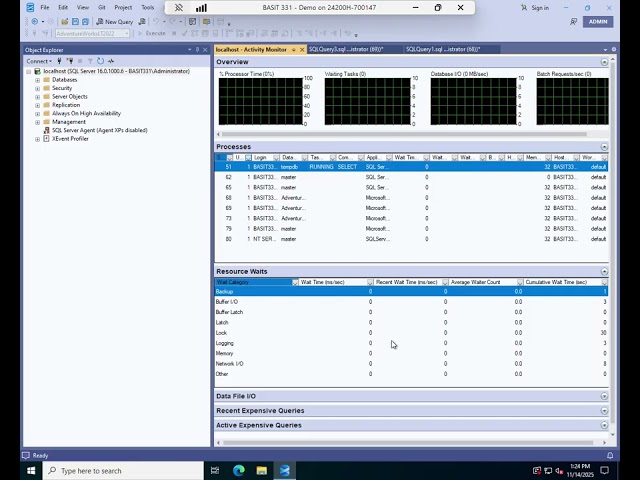Click the Overview horizontal scrollbar
Image resolution: width=640 pixels, height=480 pixels.
pos(404,134)
